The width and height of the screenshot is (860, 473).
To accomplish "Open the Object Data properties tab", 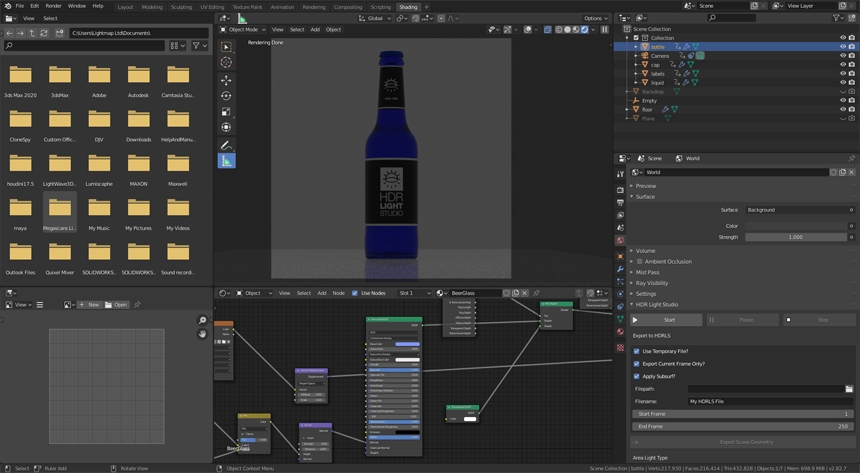I will point(620,319).
